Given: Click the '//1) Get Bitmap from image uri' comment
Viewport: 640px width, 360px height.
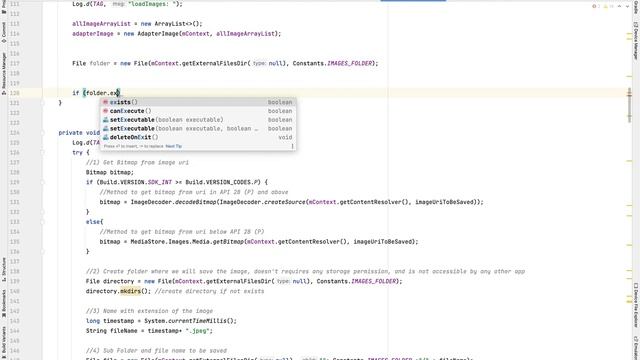Looking at the screenshot, I should [137, 162].
